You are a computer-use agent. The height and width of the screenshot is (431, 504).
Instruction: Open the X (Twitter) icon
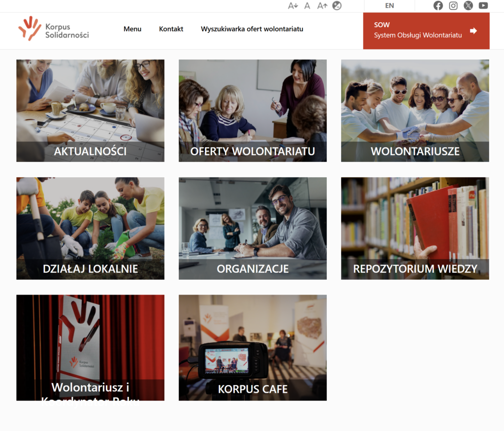coord(468,6)
